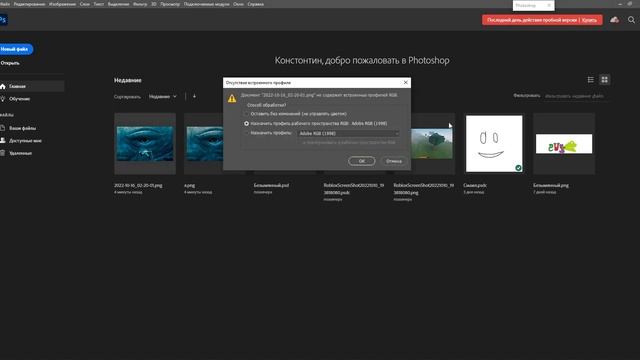The width and height of the screenshot is (640, 360).
Task: Open the Текст menu
Action: [x=99, y=4]
